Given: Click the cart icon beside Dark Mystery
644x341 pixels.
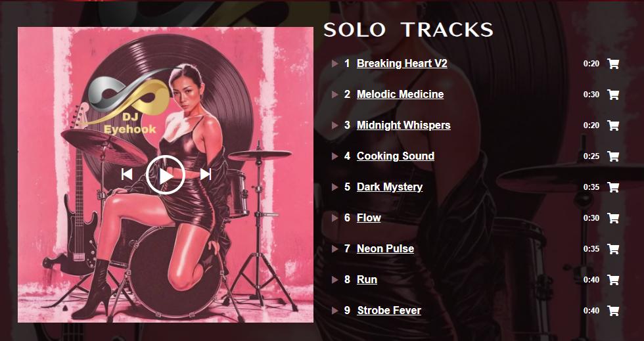Looking at the screenshot, I should [613, 187].
